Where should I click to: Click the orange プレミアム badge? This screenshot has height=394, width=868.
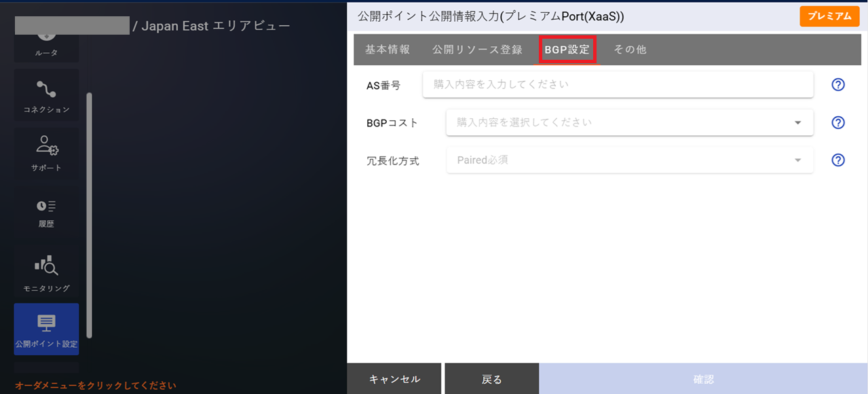click(x=829, y=16)
